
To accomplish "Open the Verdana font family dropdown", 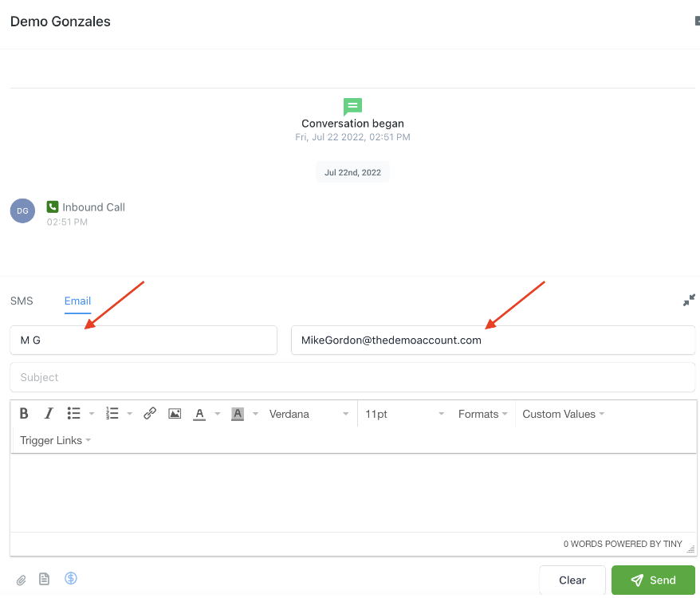I will (x=309, y=414).
